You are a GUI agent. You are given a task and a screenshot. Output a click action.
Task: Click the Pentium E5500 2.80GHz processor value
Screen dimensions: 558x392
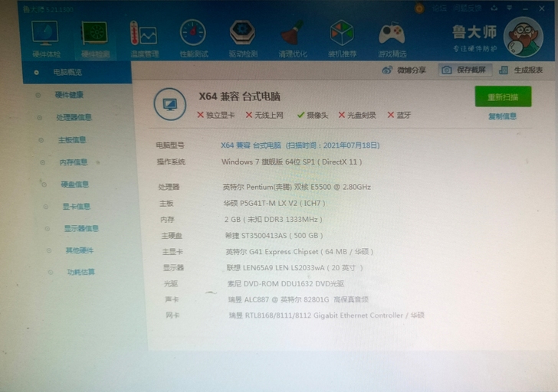coord(297,187)
